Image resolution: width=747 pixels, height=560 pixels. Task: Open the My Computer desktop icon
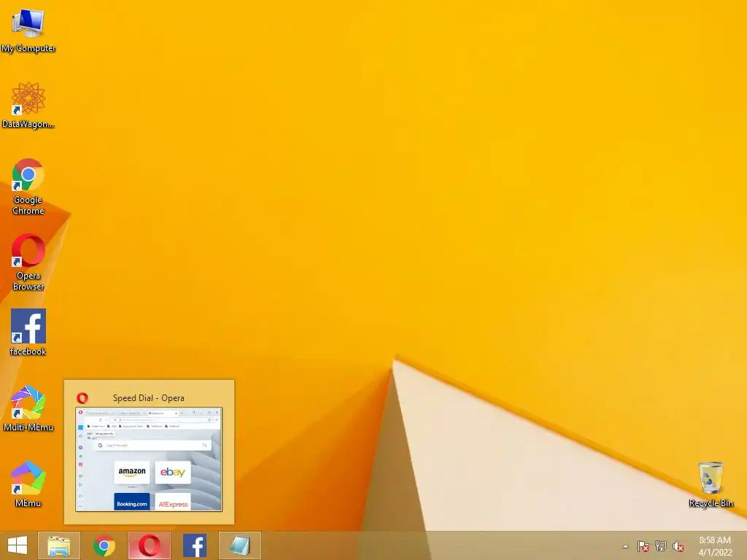click(x=28, y=29)
